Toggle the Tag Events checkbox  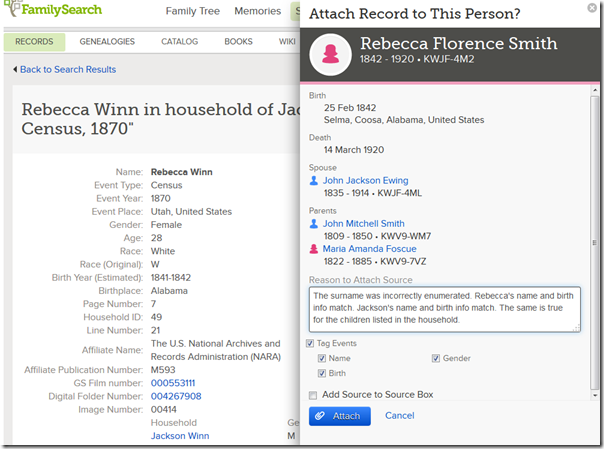pos(310,343)
